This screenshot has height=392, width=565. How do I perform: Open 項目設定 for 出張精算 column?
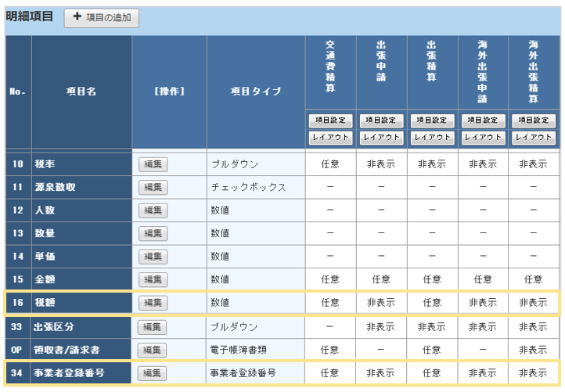432,121
